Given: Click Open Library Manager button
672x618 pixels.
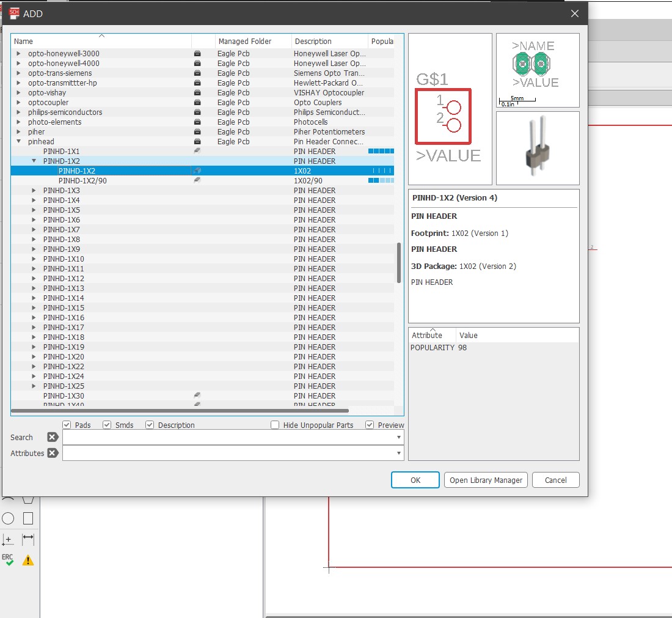Looking at the screenshot, I should click(486, 480).
